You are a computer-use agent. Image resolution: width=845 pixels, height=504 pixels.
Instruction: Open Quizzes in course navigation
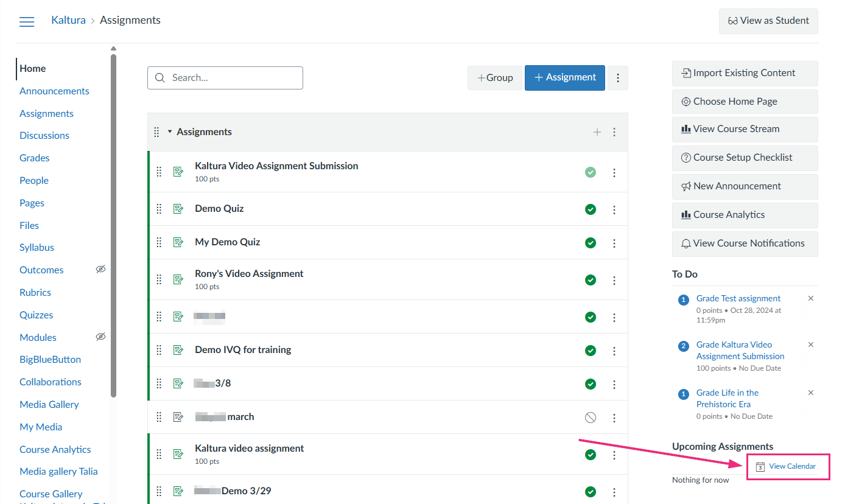click(x=37, y=315)
